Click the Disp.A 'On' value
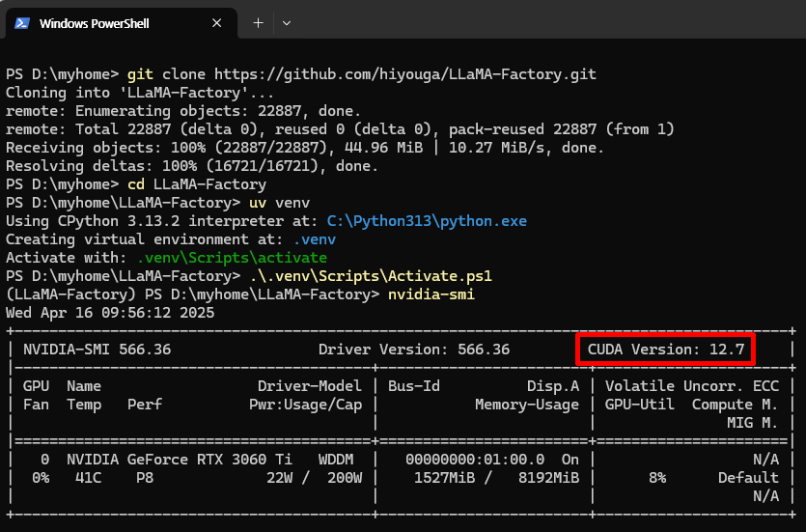This screenshot has height=532, width=806. click(570, 460)
